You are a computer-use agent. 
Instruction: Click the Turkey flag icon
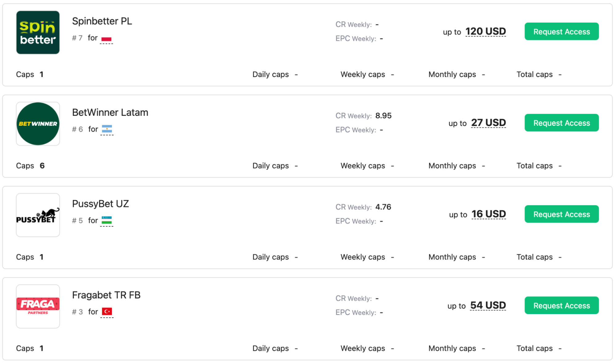[x=107, y=312]
